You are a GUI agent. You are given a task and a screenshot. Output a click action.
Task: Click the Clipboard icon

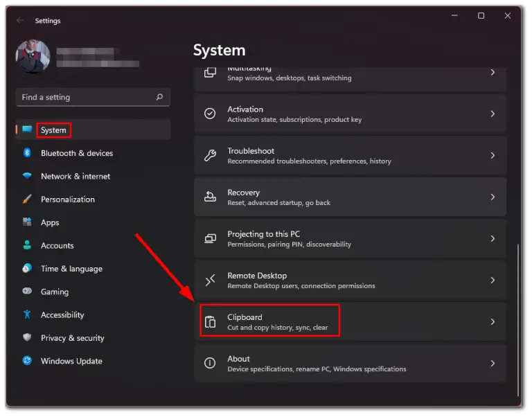click(210, 321)
